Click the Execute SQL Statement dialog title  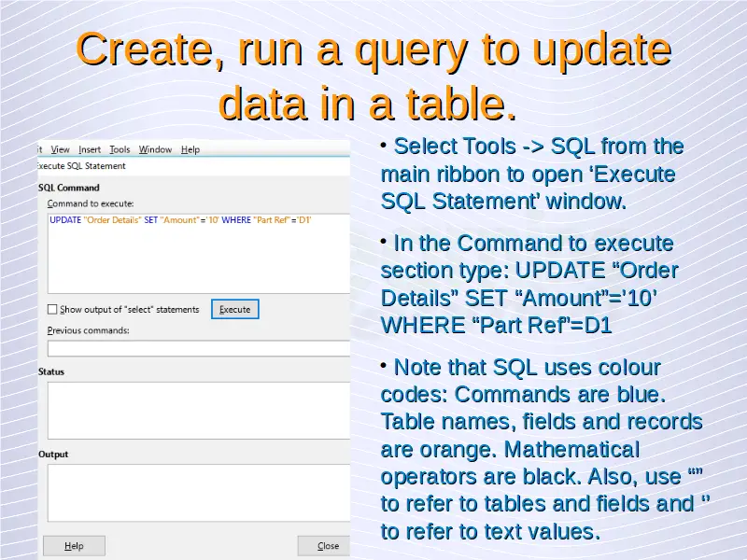tap(81, 166)
